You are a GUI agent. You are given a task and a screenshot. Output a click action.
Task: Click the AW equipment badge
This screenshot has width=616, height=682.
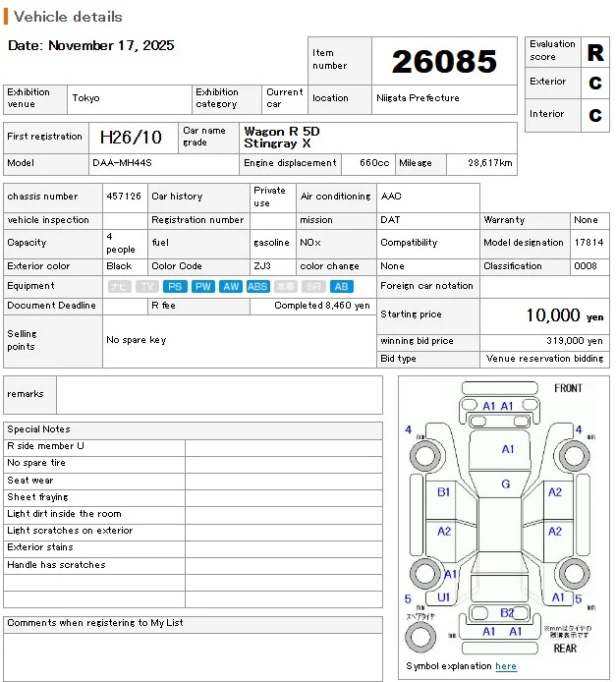click(x=230, y=286)
